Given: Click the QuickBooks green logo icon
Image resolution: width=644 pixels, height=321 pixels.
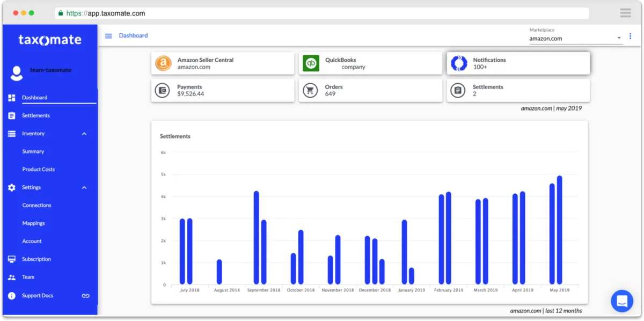Looking at the screenshot, I should [311, 63].
